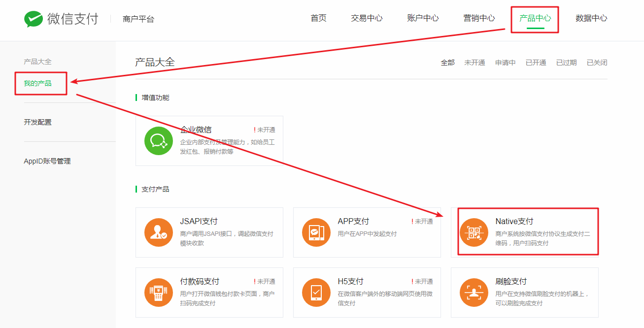
Task: Click the 企业微信 green chat icon
Action: tap(159, 141)
